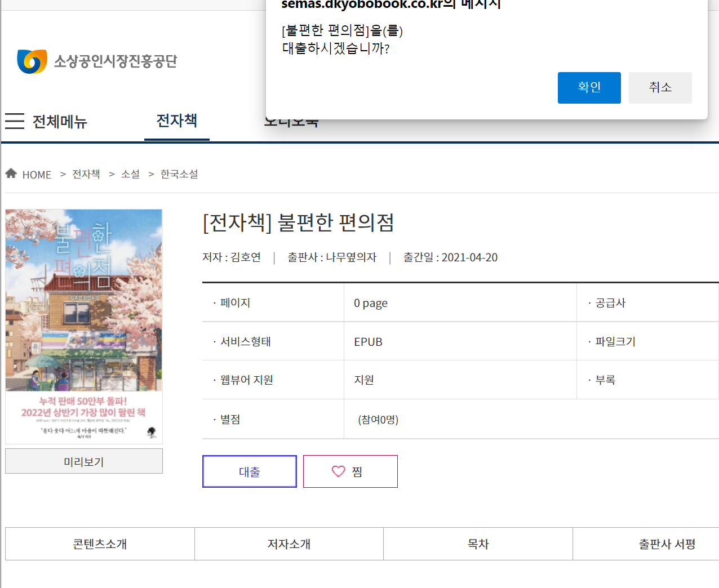Switch to the 목차 tab
719x588 pixels.
point(478,544)
